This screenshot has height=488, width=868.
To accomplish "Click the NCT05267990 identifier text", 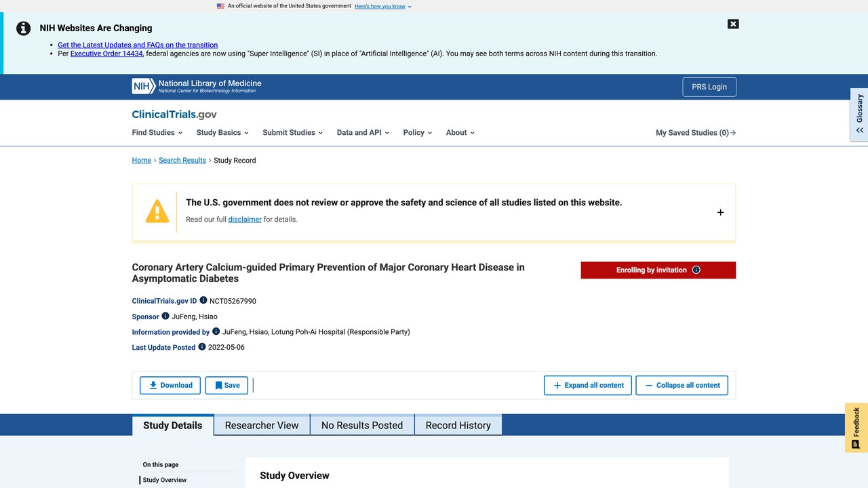I will 233,301.
